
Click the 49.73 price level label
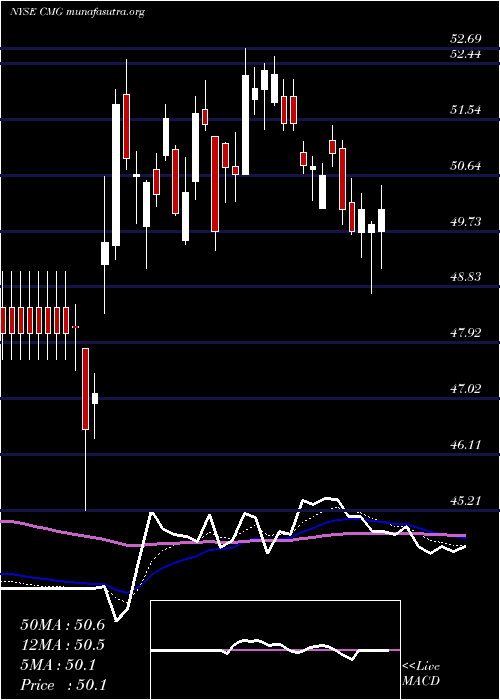(x=466, y=222)
